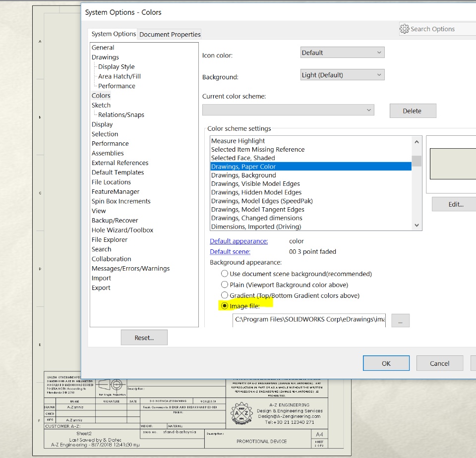Open the Default appearance link
The width and height of the screenshot is (476, 458).
click(238, 241)
